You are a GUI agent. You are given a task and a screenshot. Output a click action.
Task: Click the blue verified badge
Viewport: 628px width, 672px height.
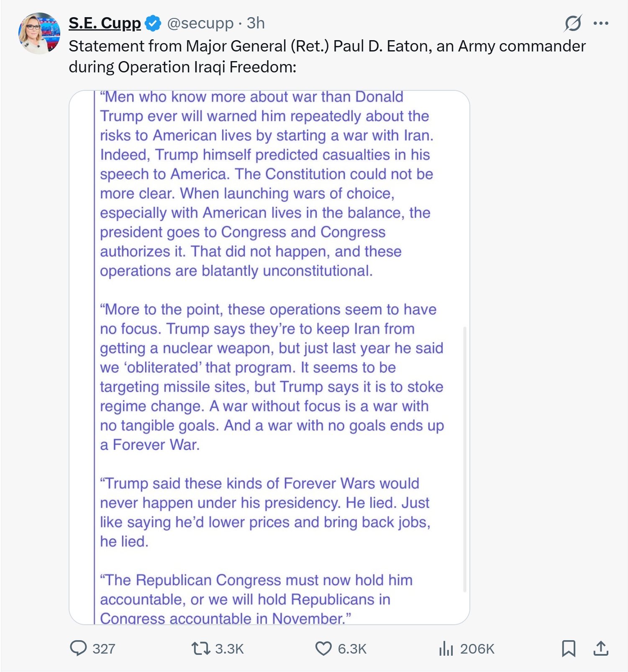click(x=153, y=23)
